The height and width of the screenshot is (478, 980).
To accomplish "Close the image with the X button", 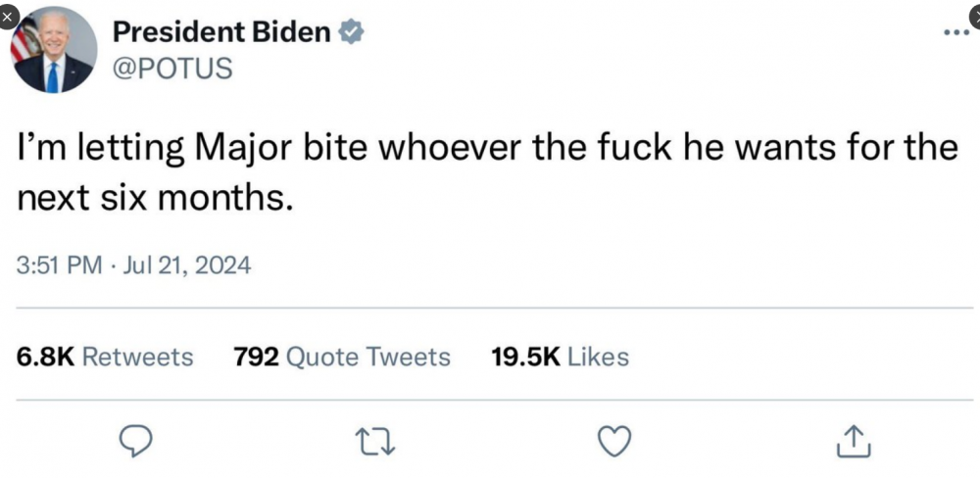I will [x=8, y=16].
